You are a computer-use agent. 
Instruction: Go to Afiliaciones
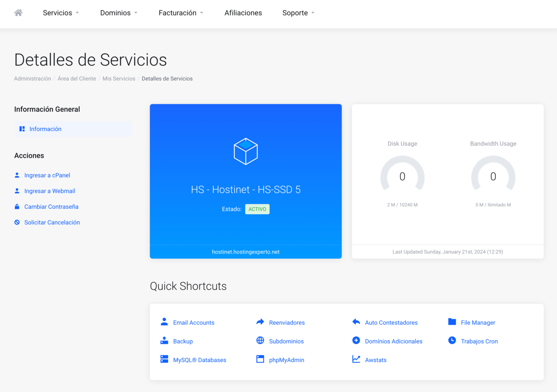[243, 13]
